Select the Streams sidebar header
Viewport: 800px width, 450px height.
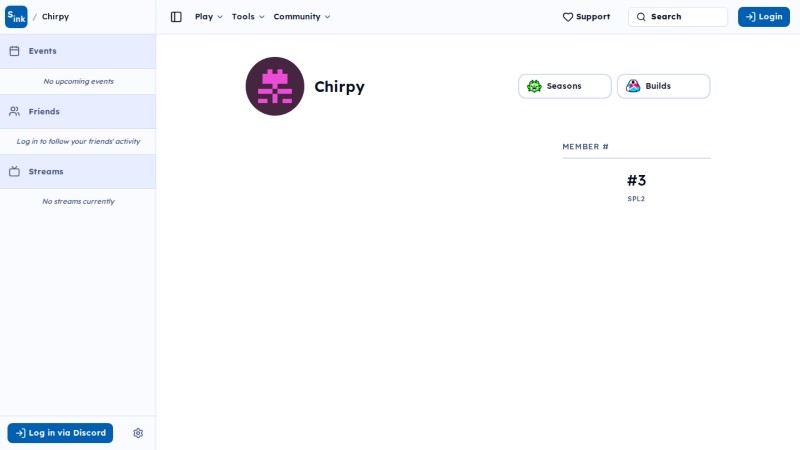click(x=78, y=171)
